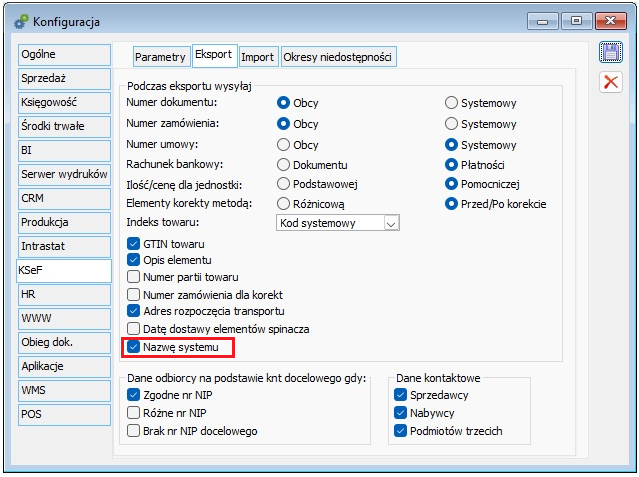639x477 pixels.
Task: Go to the Sprzedaż section
Action: point(64,78)
